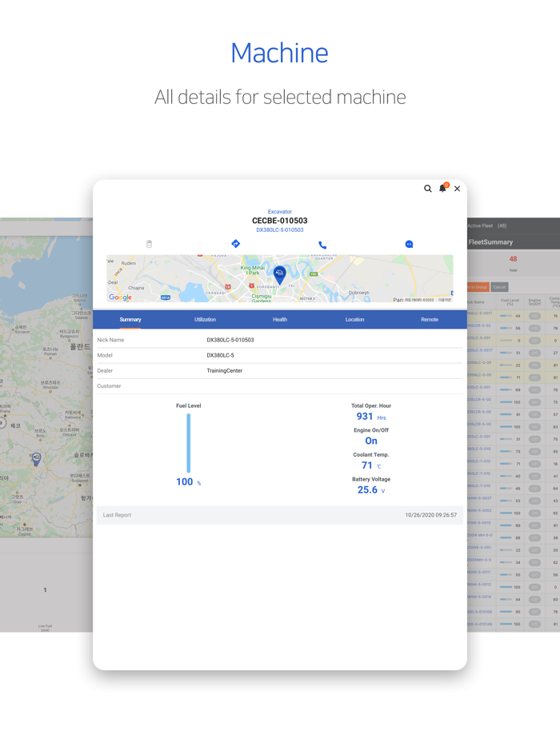This screenshot has width=560, height=747.
Task: Click the Google logo on the mini map
Action: 120,298
